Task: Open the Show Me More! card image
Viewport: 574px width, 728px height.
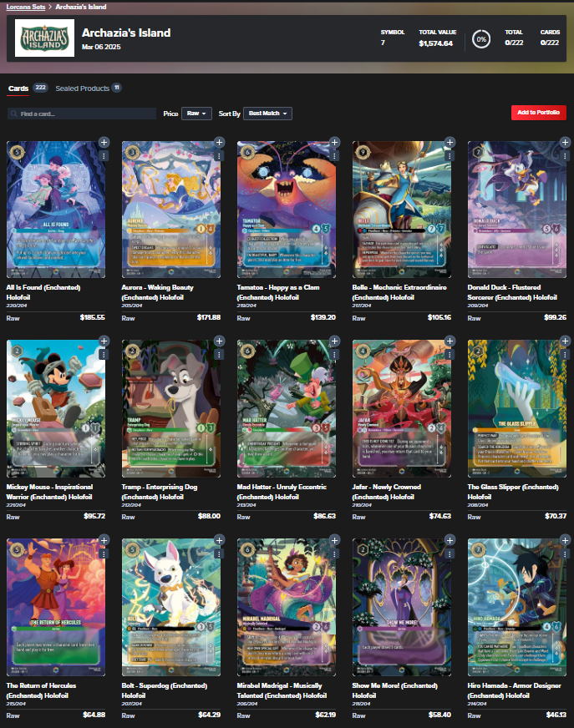Action: (x=402, y=607)
